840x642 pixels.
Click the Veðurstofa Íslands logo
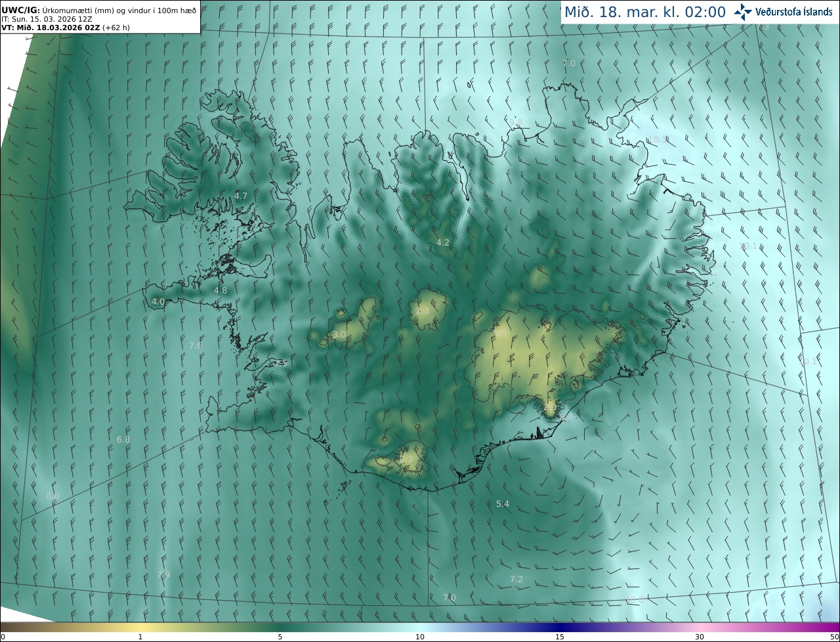pos(783,11)
